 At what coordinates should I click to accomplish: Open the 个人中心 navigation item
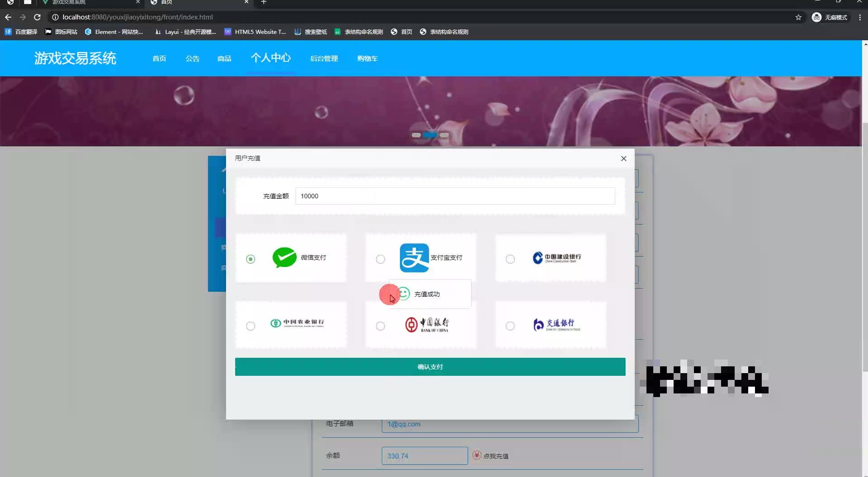pos(271,58)
